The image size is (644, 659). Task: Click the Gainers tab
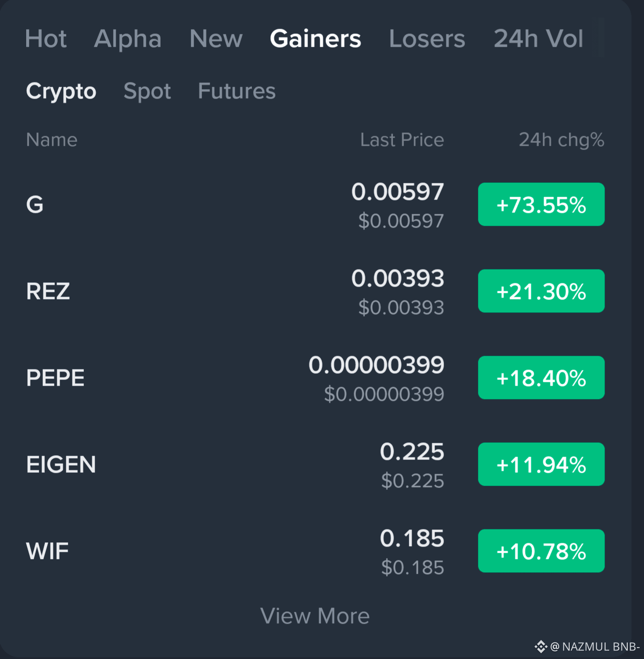pos(315,39)
